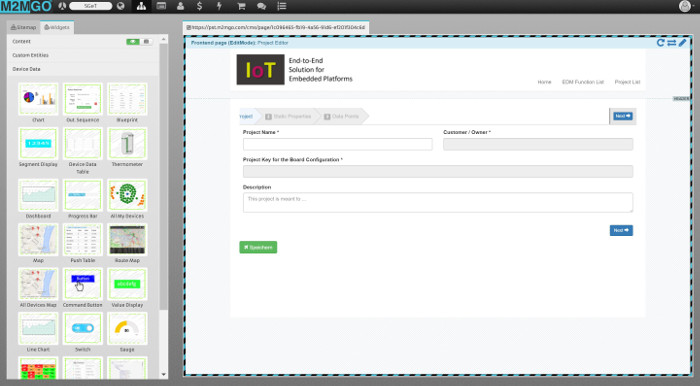Open the dollar billing icon
700x386 pixels.
point(200,6)
